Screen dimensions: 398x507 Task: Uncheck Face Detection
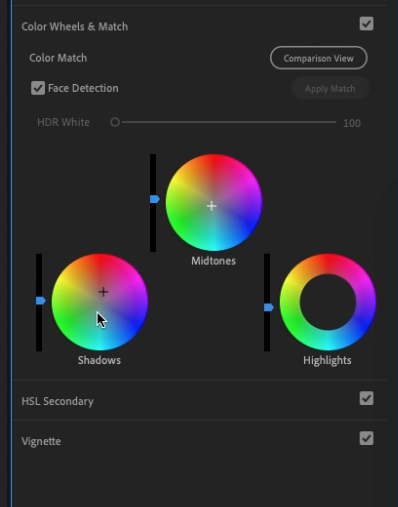pyautogui.click(x=38, y=88)
